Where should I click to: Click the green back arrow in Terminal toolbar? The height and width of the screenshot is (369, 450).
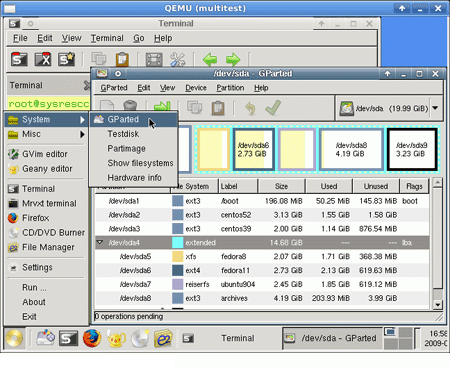[x=210, y=60]
